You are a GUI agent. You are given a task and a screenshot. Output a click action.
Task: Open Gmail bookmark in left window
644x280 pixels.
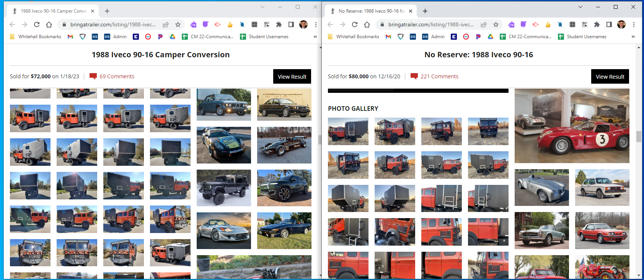click(70, 37)
